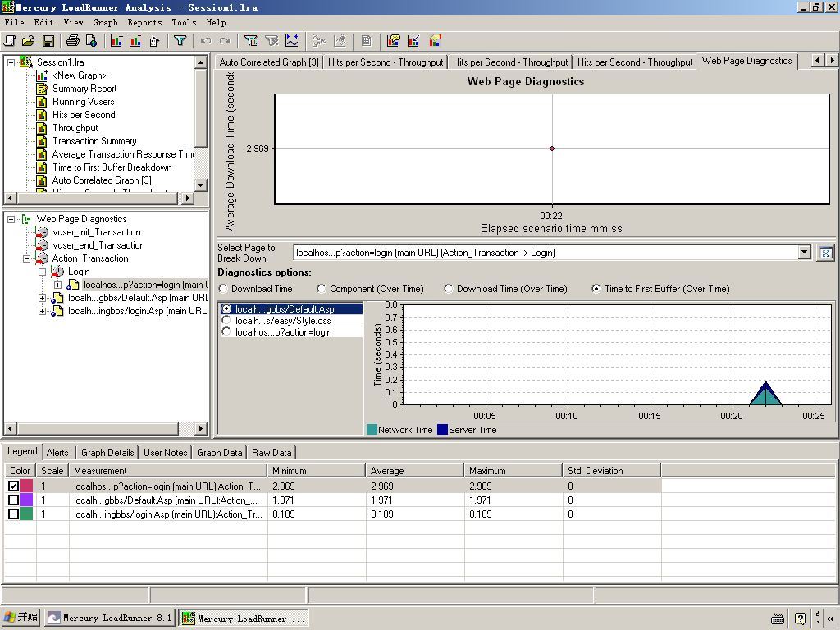
Task: Set graph filter with funnel-chart icon
Action: point(251,41)
